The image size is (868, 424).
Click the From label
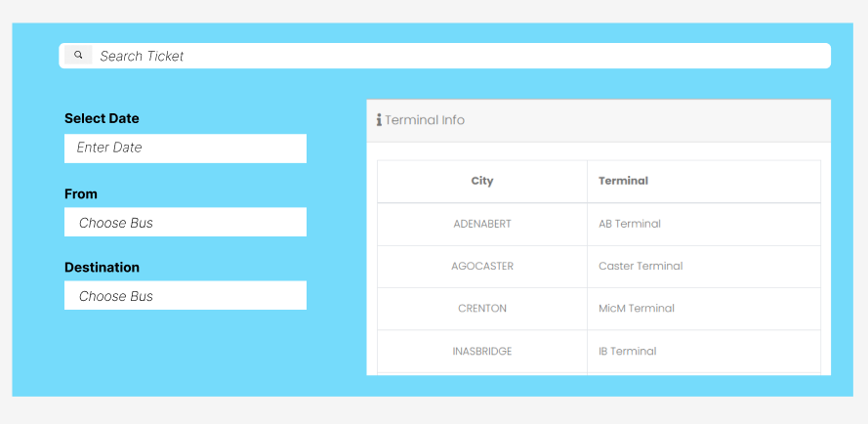click(81, 194)
